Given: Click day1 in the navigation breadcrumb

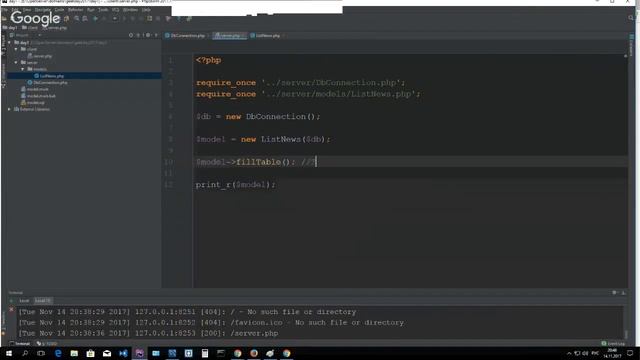Looking at the screenshot, I should 10,28.
